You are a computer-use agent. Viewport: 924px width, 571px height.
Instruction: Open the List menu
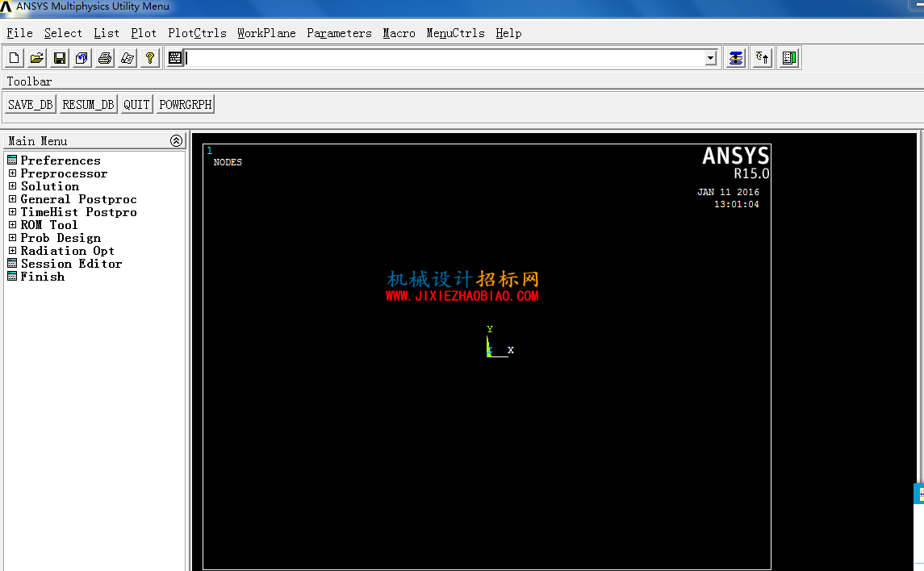point(106,33)
